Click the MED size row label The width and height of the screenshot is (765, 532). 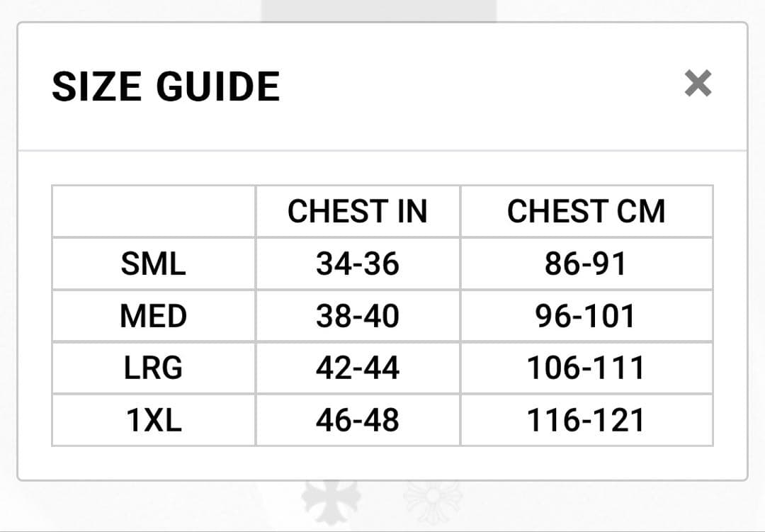tap(154, 316)
